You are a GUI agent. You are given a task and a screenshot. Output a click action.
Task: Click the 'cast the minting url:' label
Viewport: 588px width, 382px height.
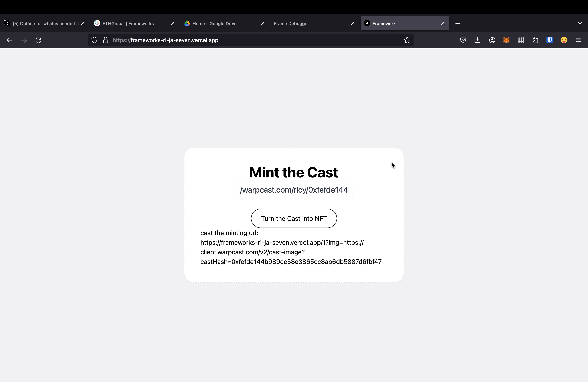click(229, 233)
